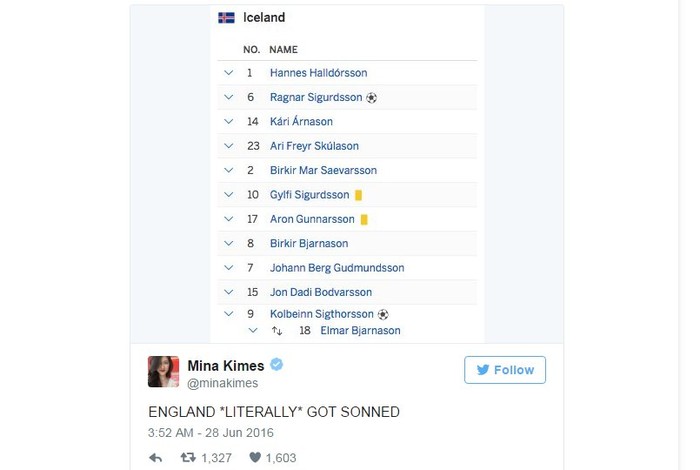
Task: Expand Birkir Bjarnason row chevron
Action: coord(228,243)
